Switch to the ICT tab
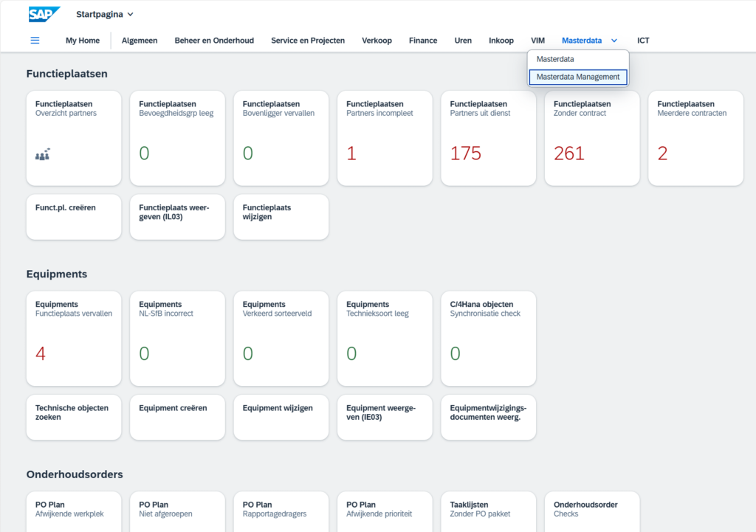Viewport: 756px width, 532px height. pyautogui.click(x=643, y=41)
